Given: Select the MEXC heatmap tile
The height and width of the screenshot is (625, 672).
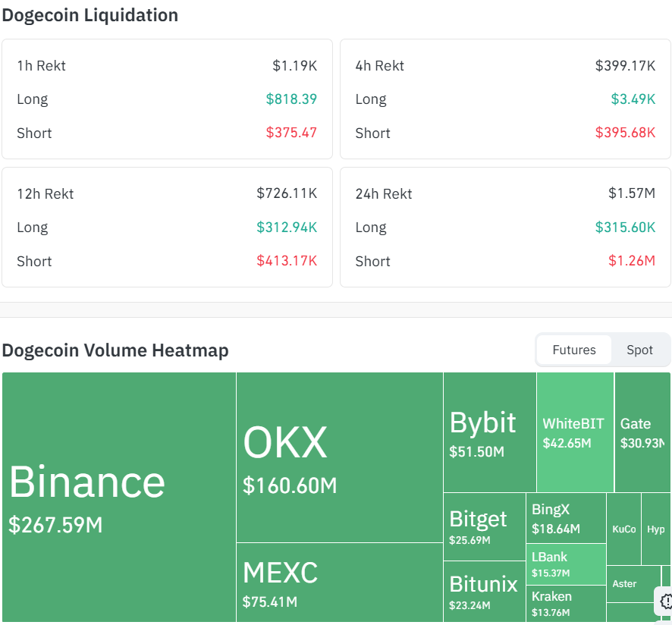Looking at the screenshot, I should point(340,583).
